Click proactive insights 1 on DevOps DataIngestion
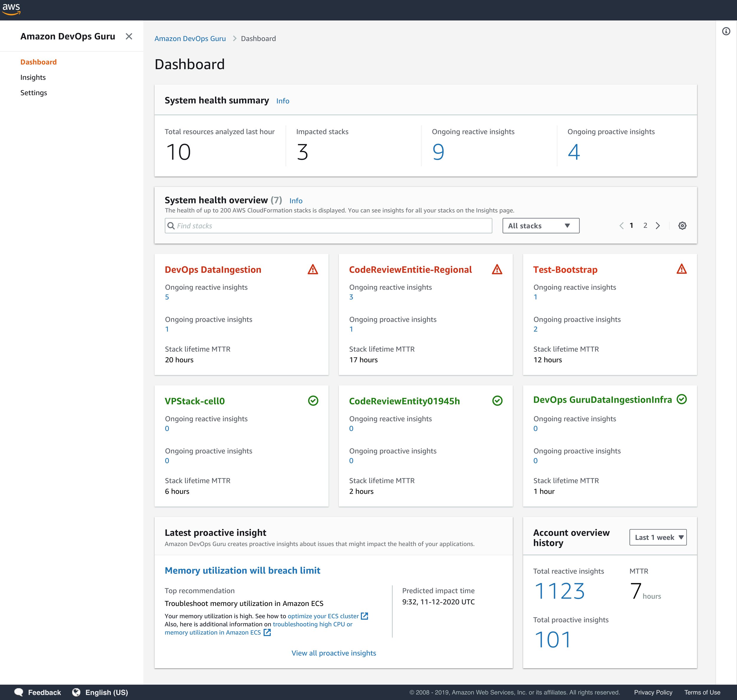Image resolution: width=737 pixels, height=700 pixels. 167,329
